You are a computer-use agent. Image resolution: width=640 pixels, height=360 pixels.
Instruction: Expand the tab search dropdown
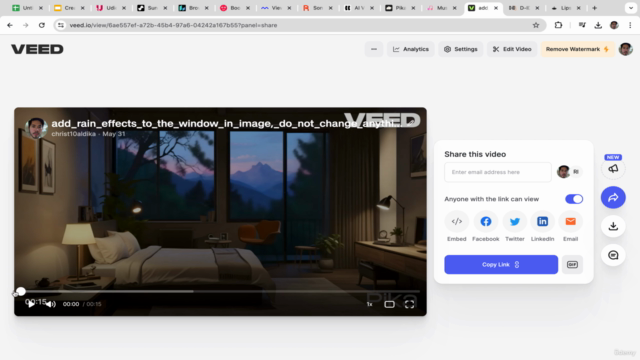point(631,8)
